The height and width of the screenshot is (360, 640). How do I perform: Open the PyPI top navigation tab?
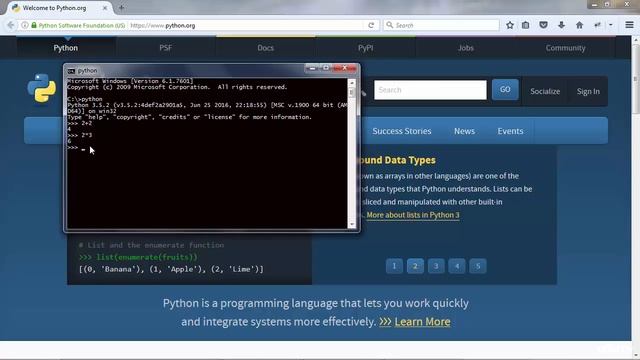(365, 48)
